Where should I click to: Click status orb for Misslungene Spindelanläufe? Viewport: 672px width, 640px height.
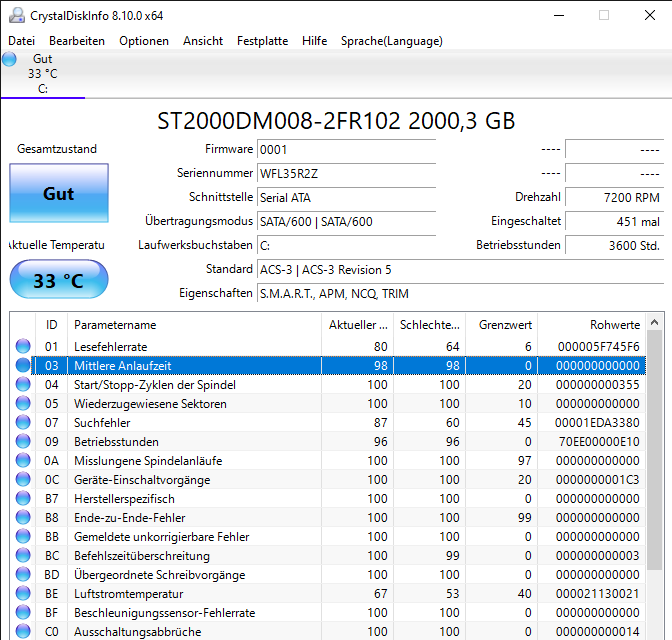point(23,460)
